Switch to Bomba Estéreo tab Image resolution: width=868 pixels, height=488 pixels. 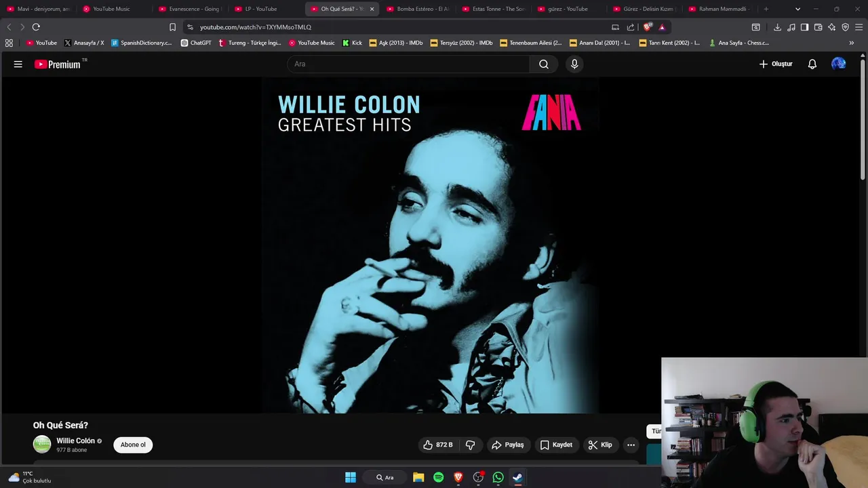coord(418,9)
